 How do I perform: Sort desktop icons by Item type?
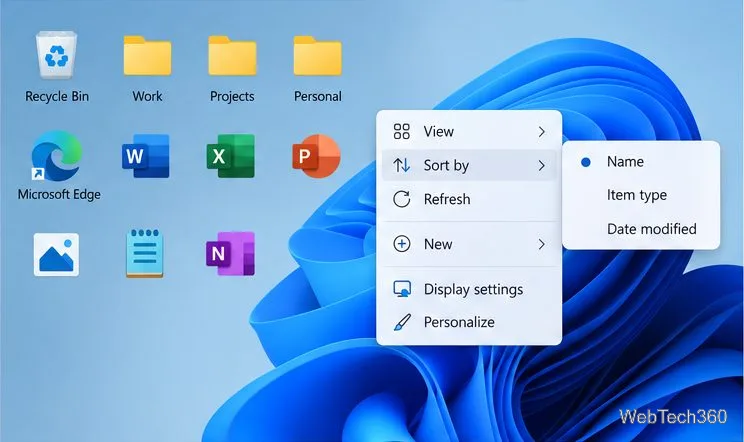pyautogui.click(x=641, y=195)
